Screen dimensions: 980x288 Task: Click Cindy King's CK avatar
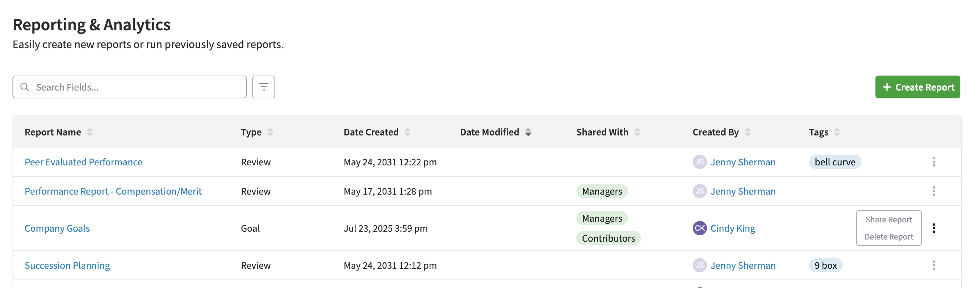tap(699, 228)
